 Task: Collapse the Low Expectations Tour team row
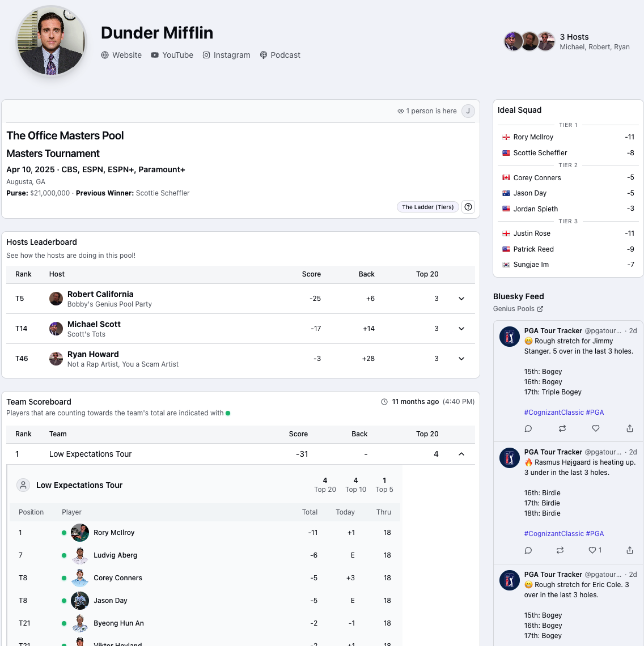click(461, 454)
